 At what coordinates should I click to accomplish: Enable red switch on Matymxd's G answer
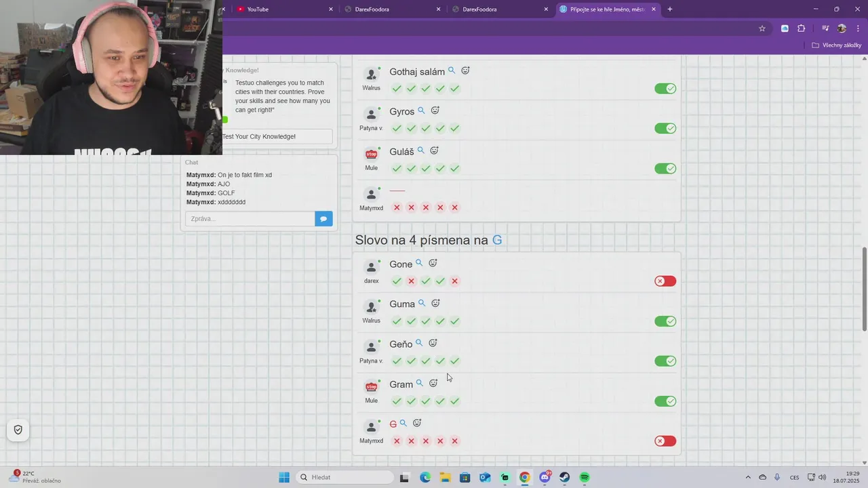coord(665,441)
